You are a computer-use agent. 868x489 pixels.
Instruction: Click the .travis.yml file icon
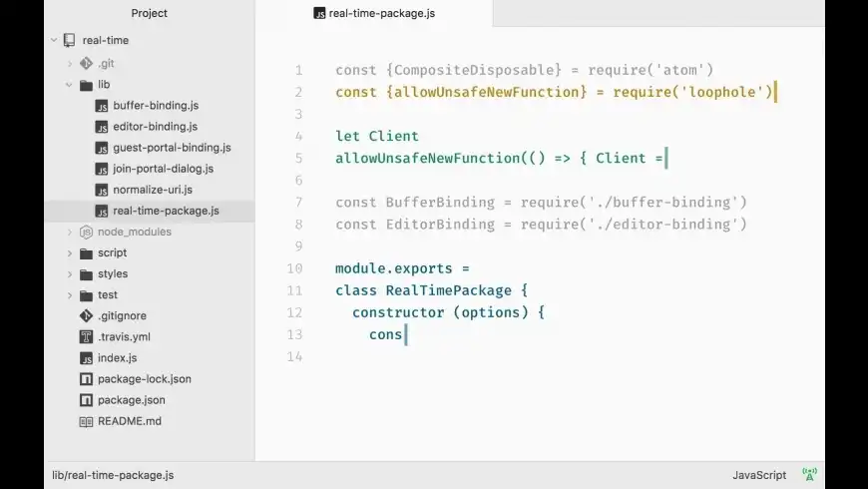[x=86, y=336]
